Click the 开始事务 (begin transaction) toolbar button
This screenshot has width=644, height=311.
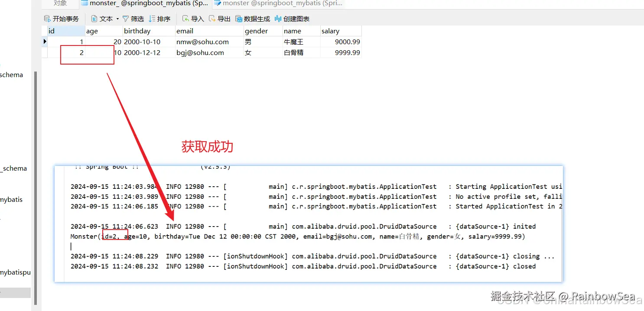click(x=62, y=19)
